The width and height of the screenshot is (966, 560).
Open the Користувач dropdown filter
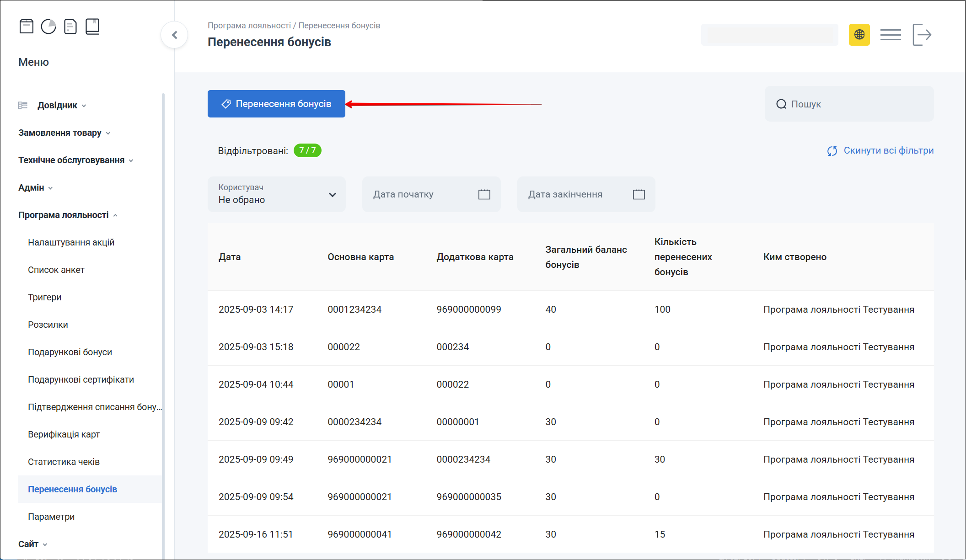coord(276,194)
